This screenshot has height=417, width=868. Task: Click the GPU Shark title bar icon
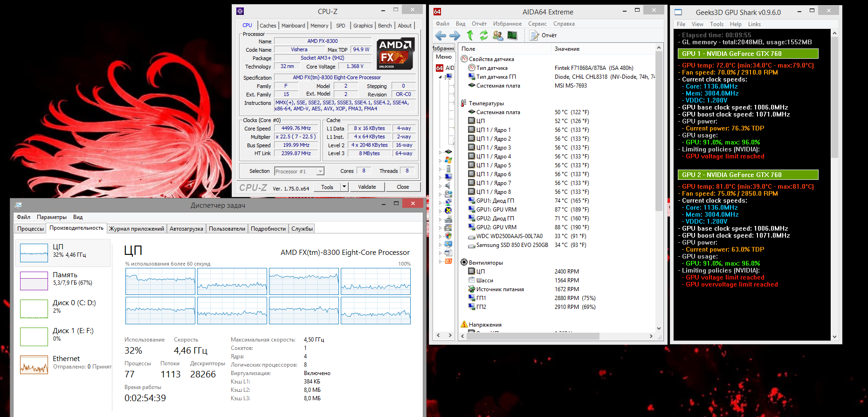(678, 12)
